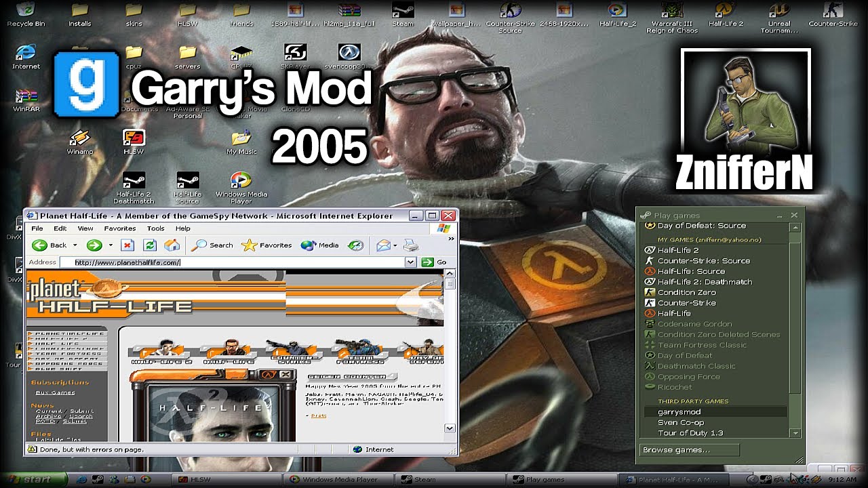
Task: Open the WinRAR desktop icon
Action: [x=25, y=100]
